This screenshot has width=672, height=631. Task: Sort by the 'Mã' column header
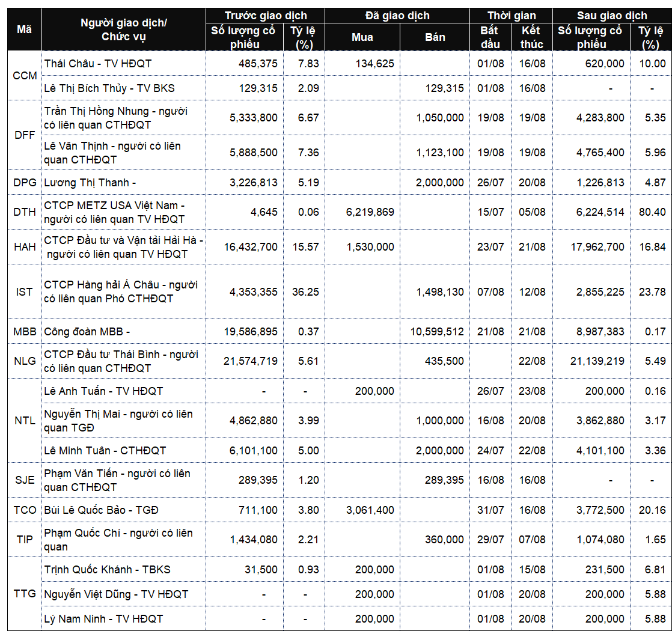click(23, 28)
